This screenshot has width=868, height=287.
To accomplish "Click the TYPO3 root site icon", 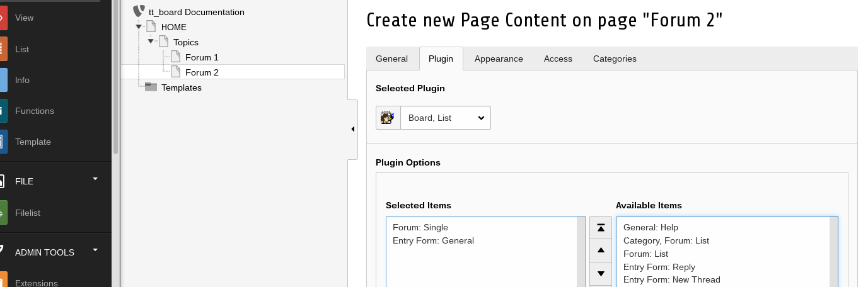I will (139, 11).
